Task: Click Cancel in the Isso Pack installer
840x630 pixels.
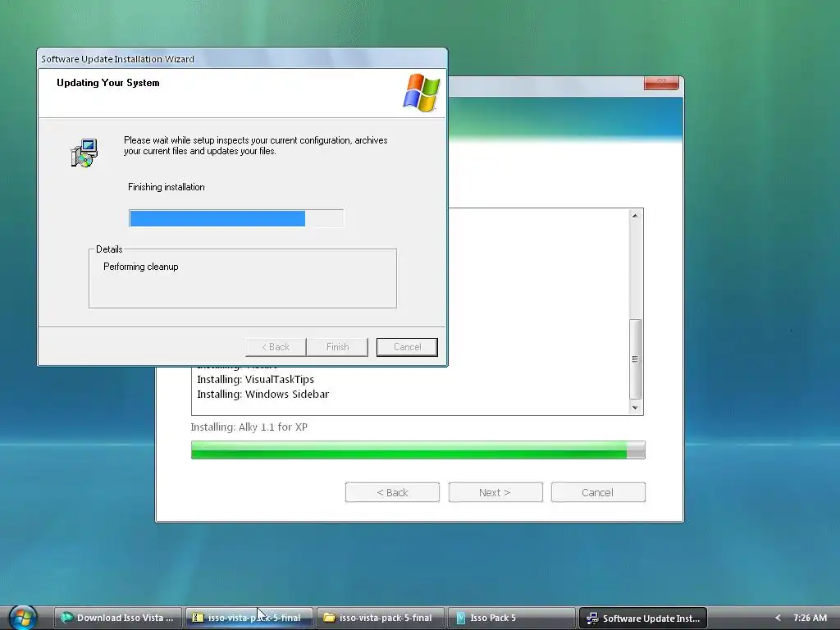Action: click(598, 492)
